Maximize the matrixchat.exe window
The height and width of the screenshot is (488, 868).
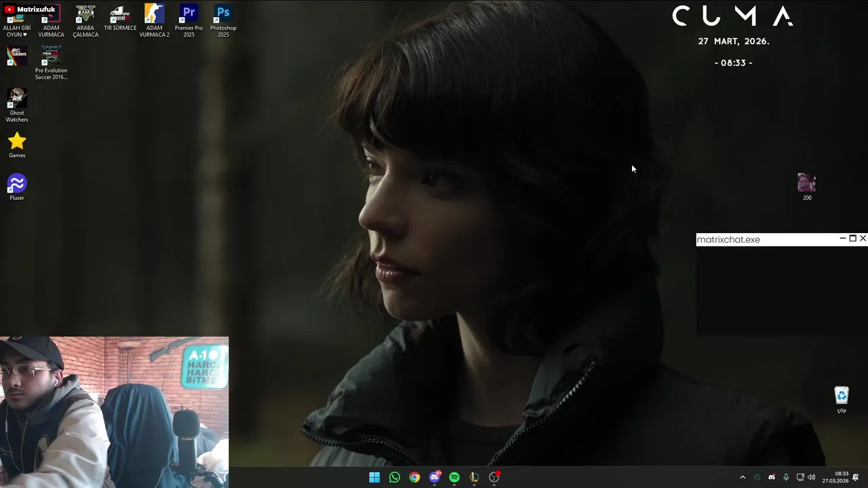point(853,239)
